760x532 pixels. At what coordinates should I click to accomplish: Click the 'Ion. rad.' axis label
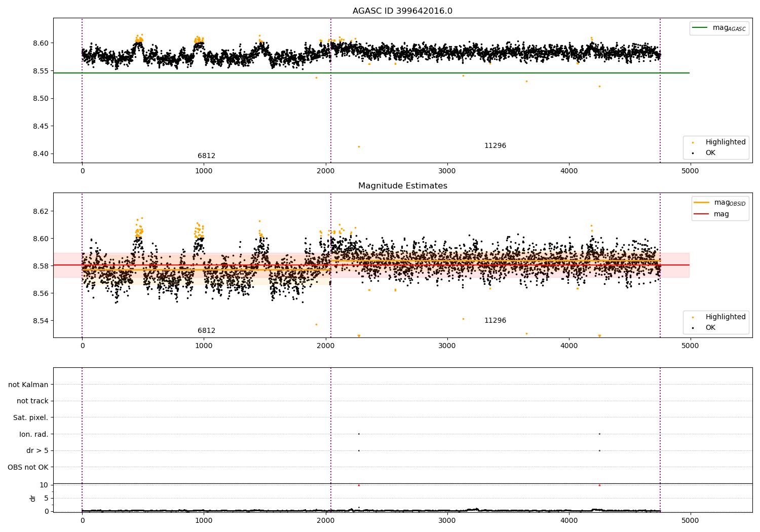(34, 434)
